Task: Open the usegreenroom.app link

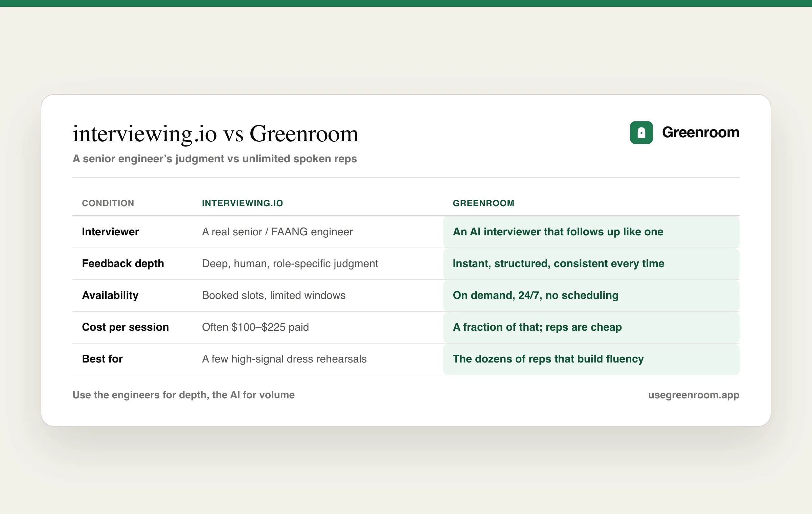Action: pos(694,395)
